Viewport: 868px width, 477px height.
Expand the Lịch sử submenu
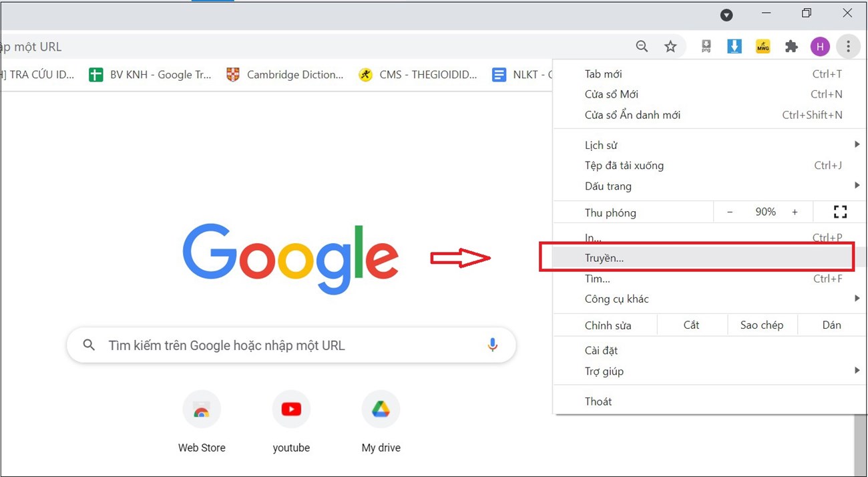pos(710,145)
